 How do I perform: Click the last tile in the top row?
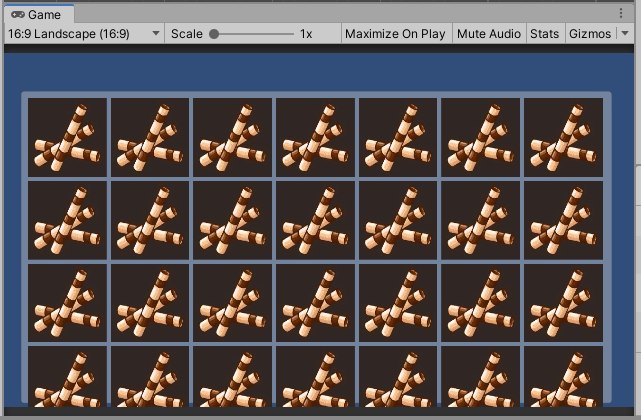coord(563,137)
